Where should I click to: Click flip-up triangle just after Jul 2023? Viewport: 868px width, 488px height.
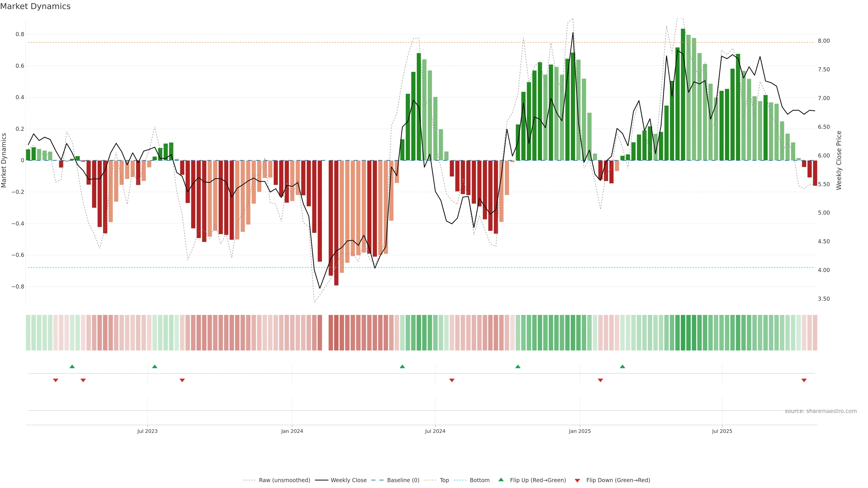click(155, 366)
